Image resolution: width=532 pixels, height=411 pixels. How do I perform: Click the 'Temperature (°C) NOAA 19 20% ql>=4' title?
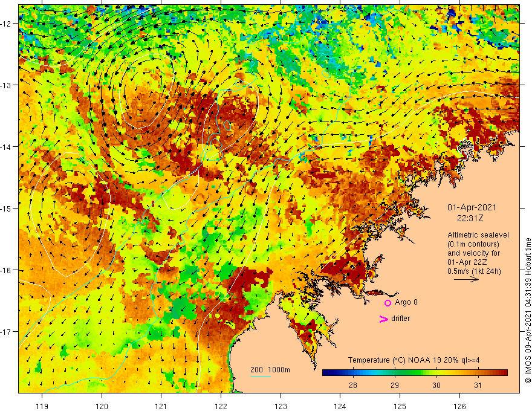(x=414, y=360)
